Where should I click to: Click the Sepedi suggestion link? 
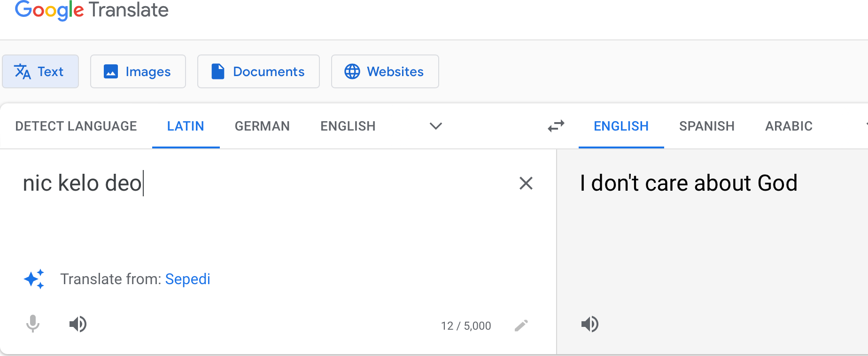point(187,279)
